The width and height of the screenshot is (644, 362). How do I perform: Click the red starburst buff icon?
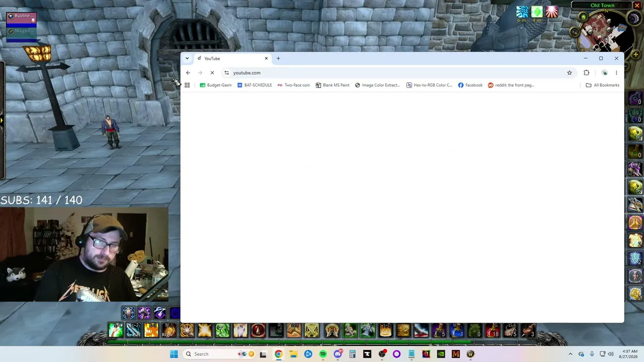click(552, 12)
